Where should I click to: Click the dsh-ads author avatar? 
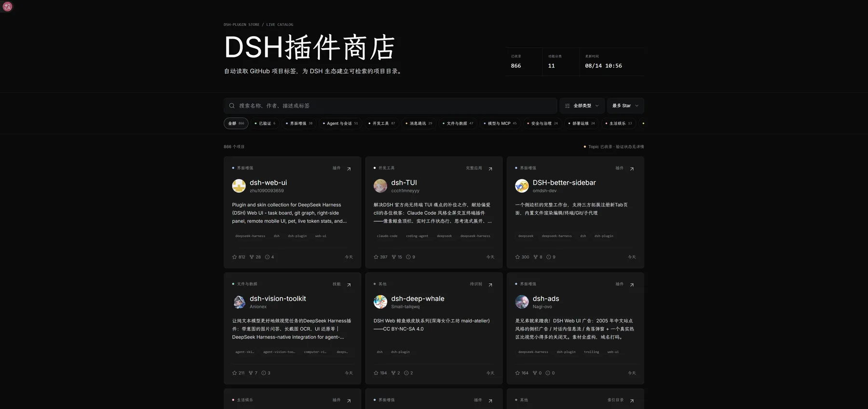click(522, 302)
